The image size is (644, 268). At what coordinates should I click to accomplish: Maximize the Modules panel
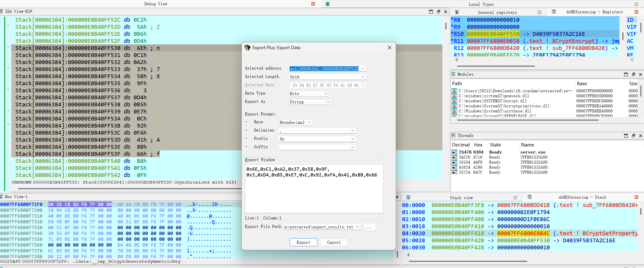[x=626, y=74]
